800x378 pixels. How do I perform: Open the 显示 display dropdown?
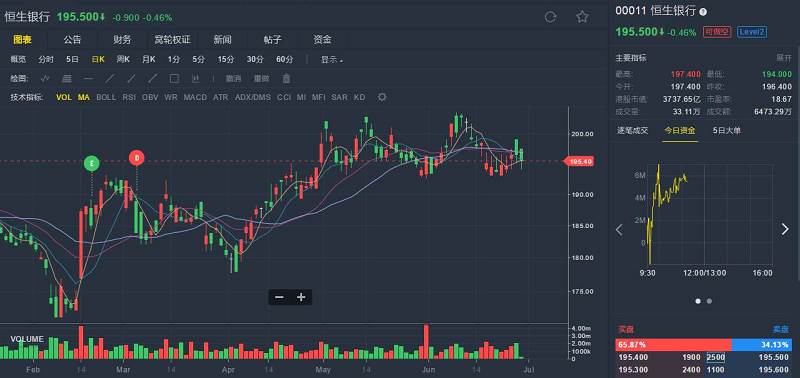(332, 60)
